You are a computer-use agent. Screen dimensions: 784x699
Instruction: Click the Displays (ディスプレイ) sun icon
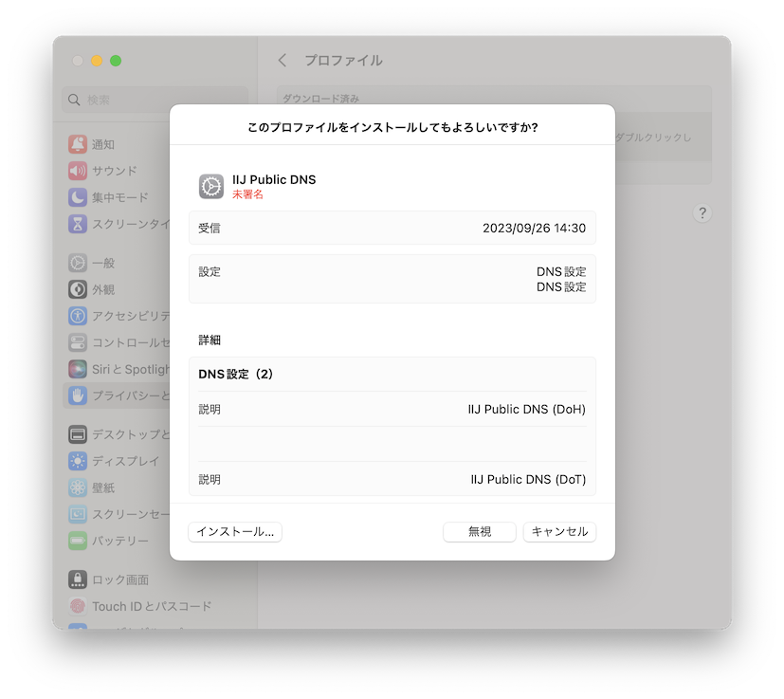tap(78, 461)
